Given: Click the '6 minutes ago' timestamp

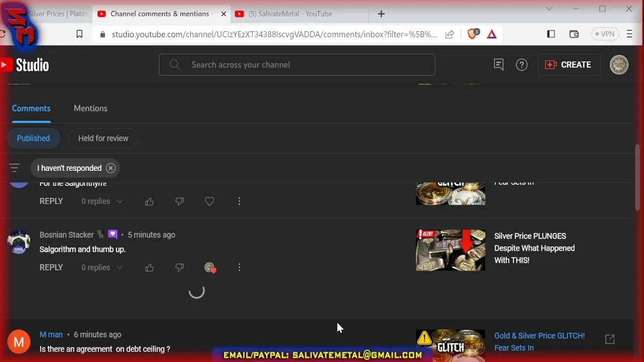Looking at the screenshot, I should click(x=98, y=335).
